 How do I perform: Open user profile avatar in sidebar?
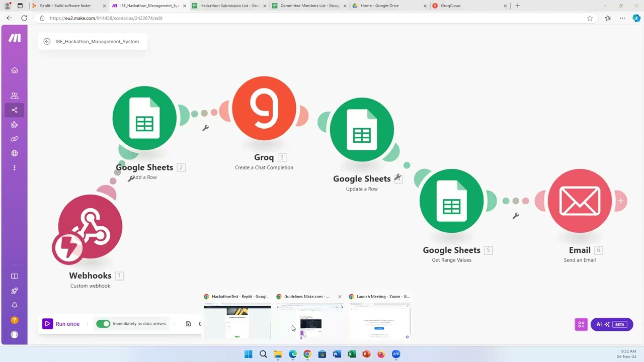[15, 334]
